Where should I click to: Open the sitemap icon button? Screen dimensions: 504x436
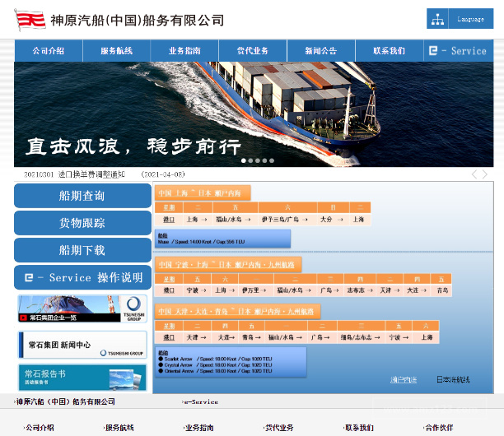pyautogui.click(x=437, y=19)
